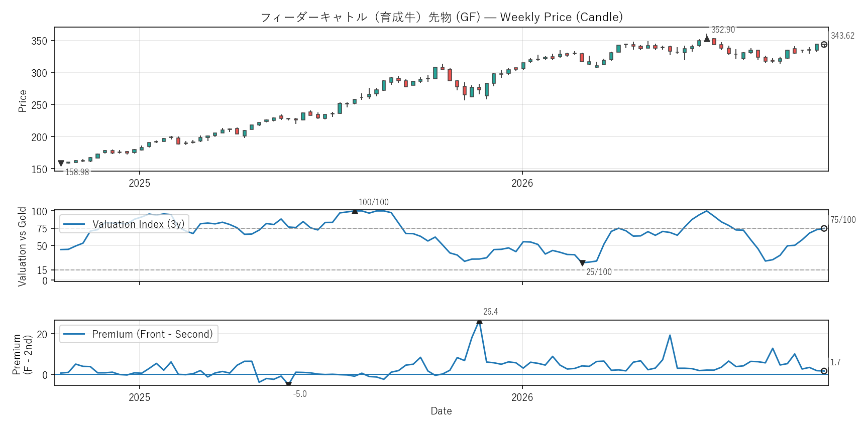This screenshot has height=426, width=868.
Task: Select the 25/100 valuation trough annotation
Action: [x=599, y=272]
